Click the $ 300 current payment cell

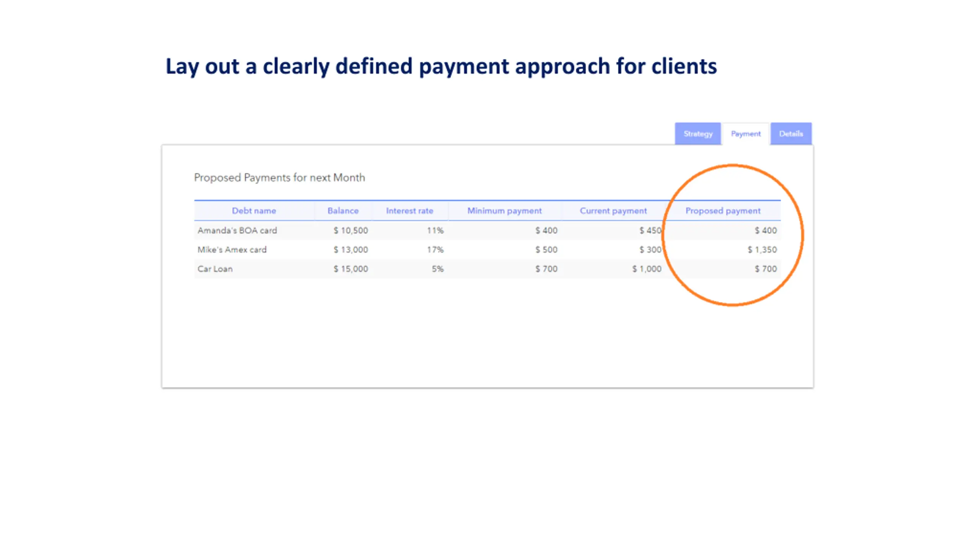point(650,249)
